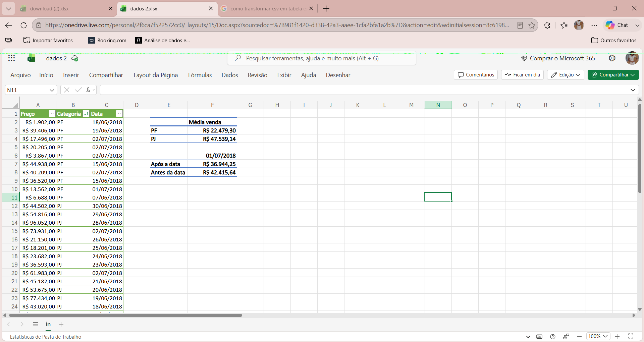Open the Edição mode dropdown

tap(566, 75)
